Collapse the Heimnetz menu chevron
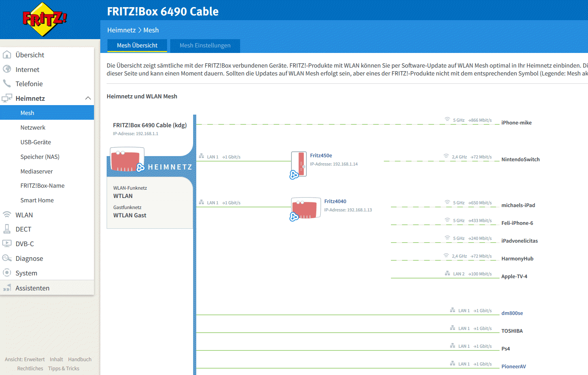 [88, 98]
